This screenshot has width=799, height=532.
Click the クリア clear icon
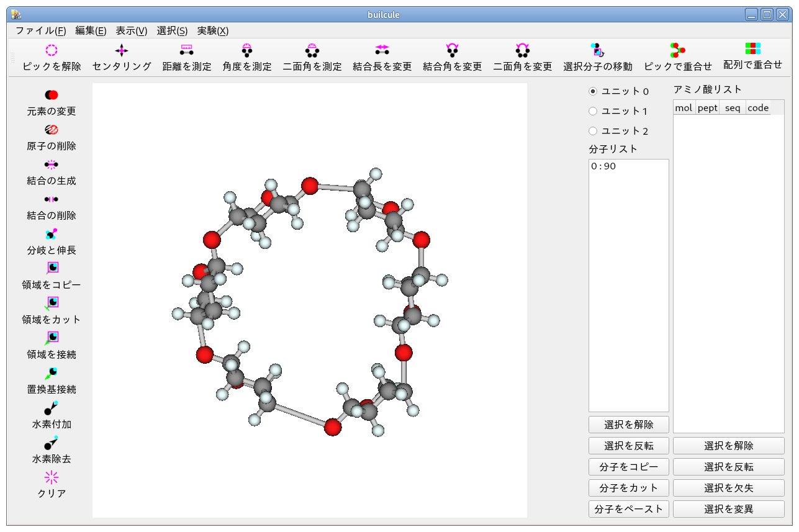(52, 477)
